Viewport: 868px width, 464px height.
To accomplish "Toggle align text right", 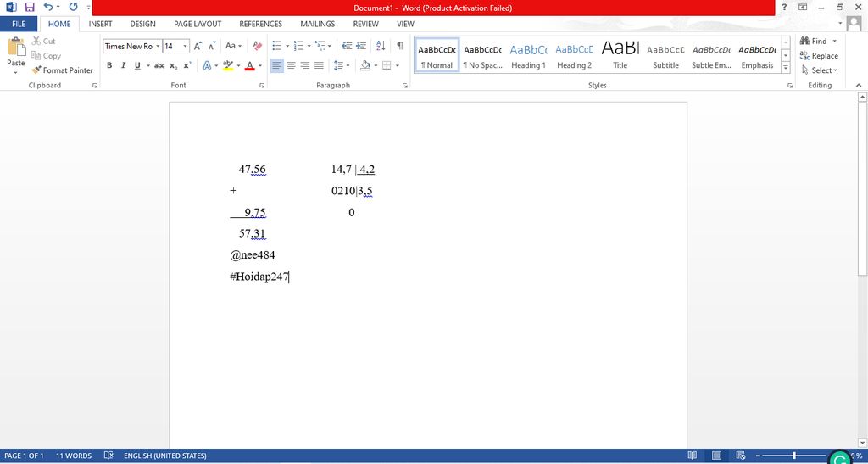I will coord(304,65).
